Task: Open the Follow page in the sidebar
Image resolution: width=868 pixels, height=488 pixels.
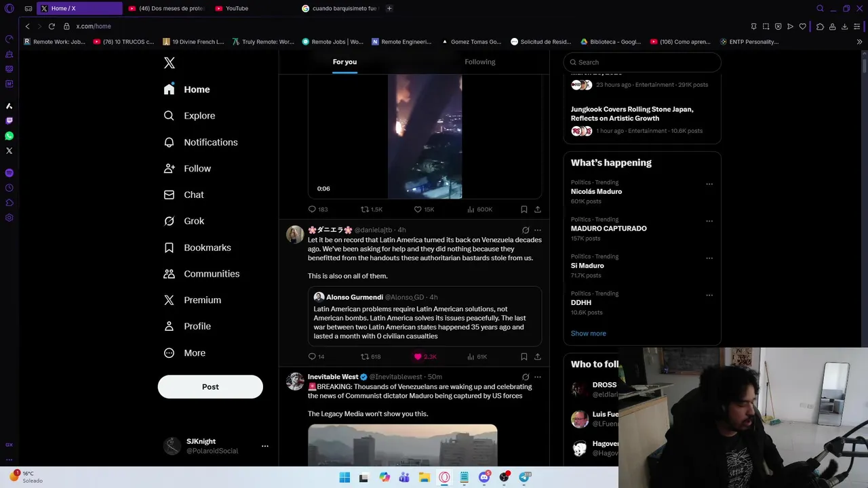Action: click(x=188, y=169)
